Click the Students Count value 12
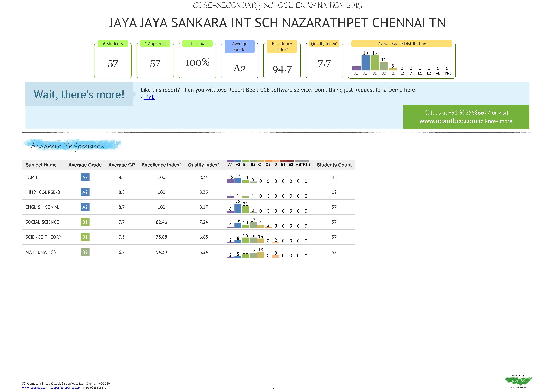 [x=334, y=192]
